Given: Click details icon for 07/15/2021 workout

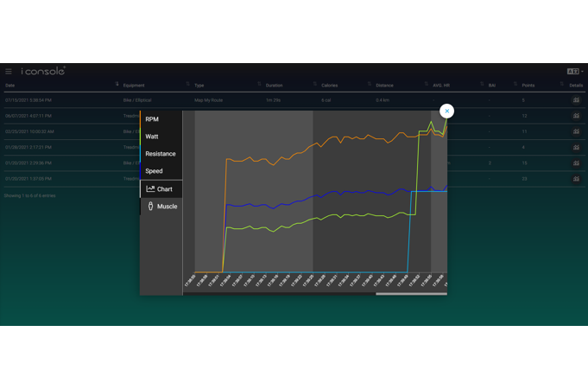Looking at the screenshot, I should pyautogui.click(x=576, y=100).
